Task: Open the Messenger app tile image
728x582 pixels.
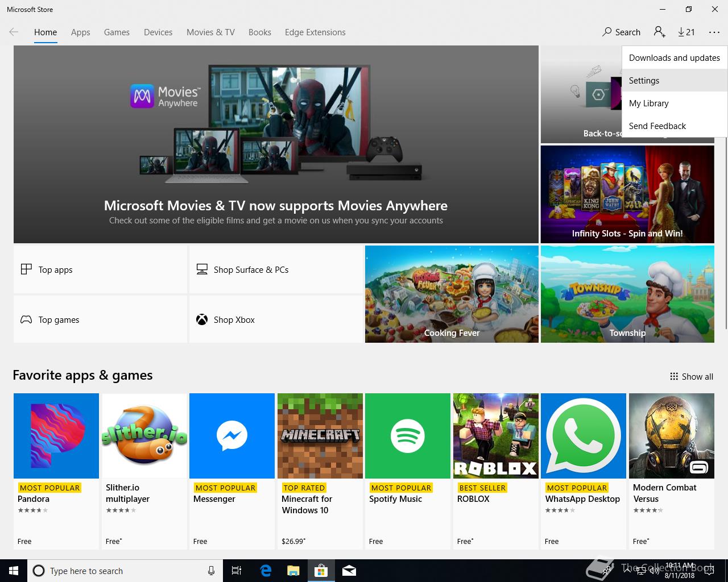Action: [x=232, y=436]
